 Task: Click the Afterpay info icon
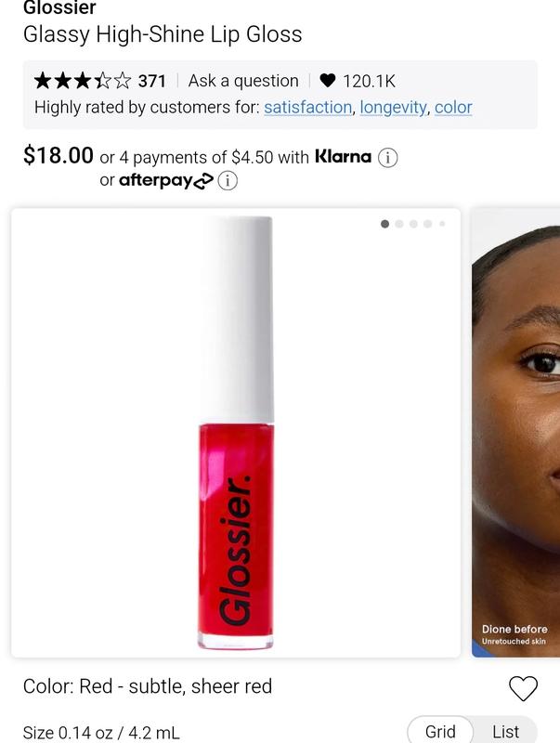[228, 180]
